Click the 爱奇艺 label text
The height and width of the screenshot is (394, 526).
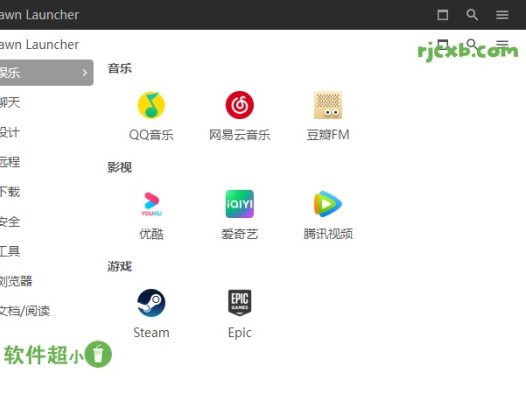pos(240,234)
